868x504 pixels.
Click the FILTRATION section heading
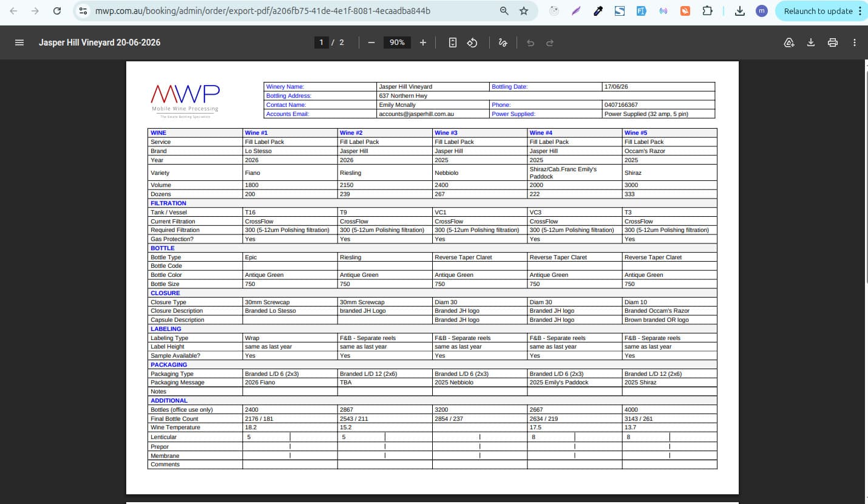coord(169,203)
